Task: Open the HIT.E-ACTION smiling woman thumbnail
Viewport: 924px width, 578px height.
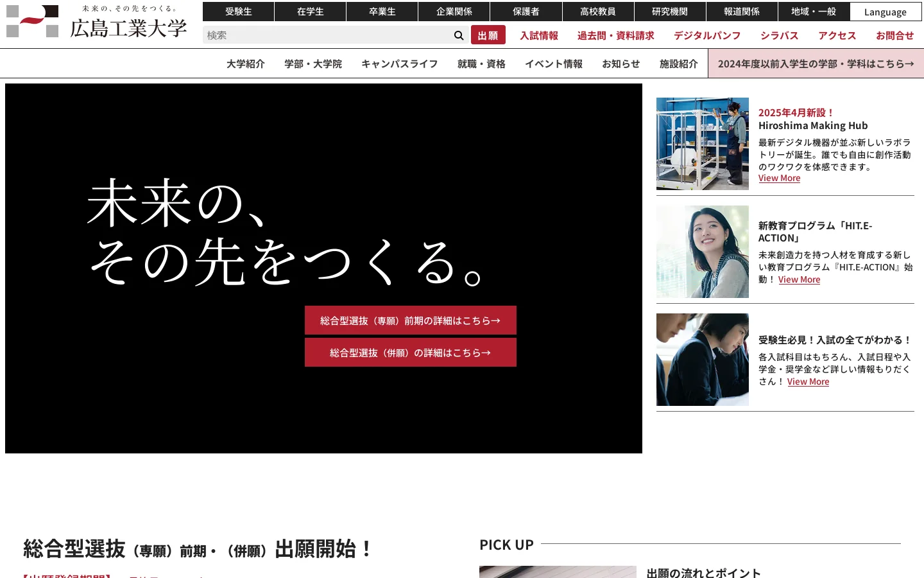Action: point(703,252)
